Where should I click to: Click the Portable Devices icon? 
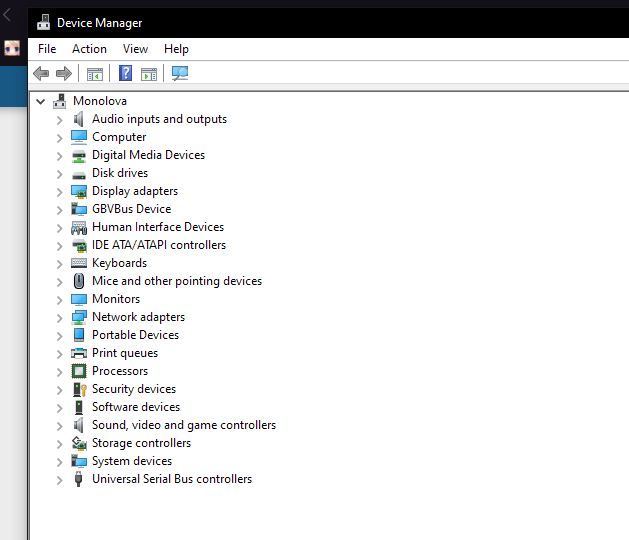(79, 335)
